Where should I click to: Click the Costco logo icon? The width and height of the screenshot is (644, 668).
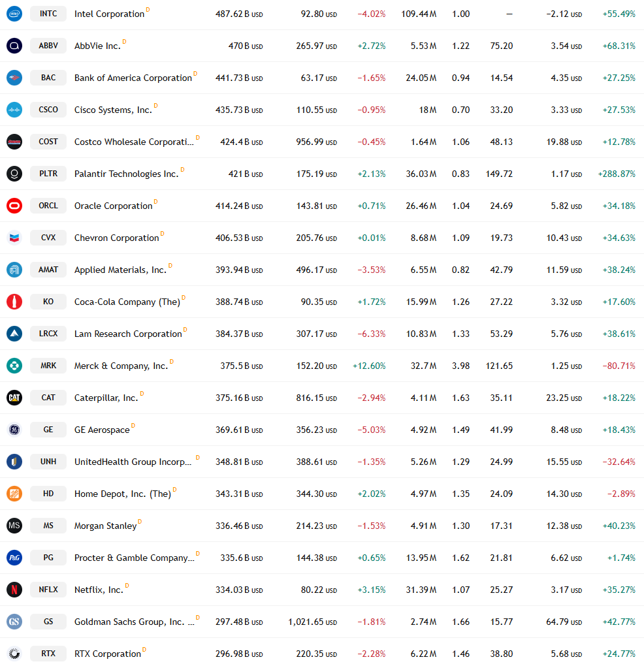tap(14, 142)
